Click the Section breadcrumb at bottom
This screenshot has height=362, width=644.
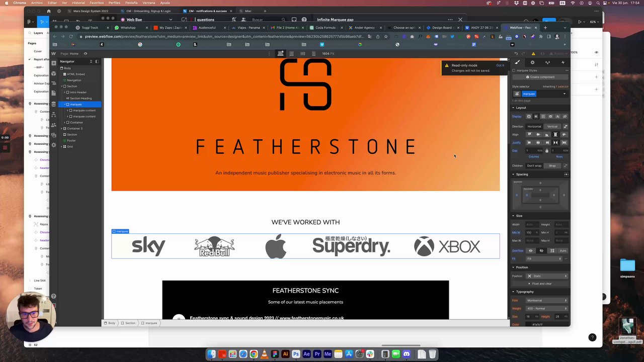[x=128, y=323]
